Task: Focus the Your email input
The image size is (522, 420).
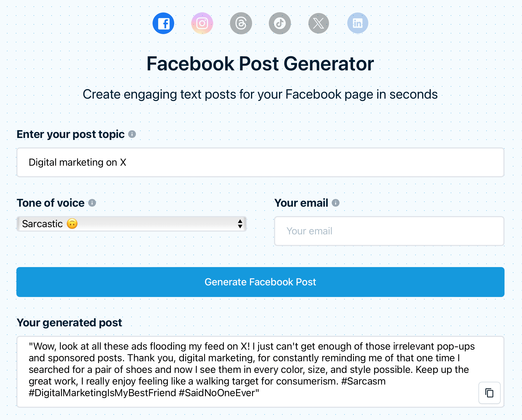Action: tap(389, 231)
